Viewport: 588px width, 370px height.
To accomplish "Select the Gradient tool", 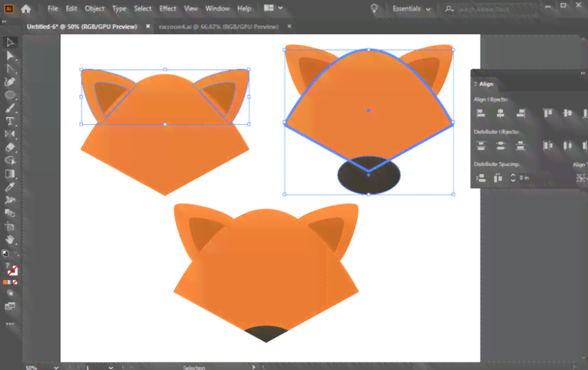I will (x=10, y=174).
